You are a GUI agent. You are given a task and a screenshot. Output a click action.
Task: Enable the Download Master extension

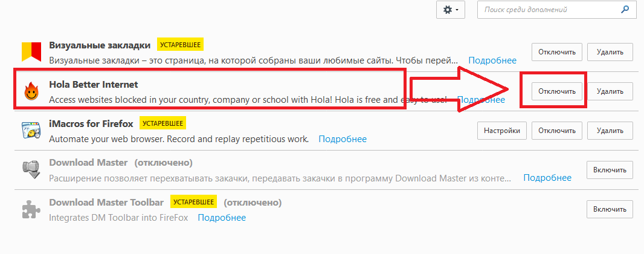tap(610, 170)
